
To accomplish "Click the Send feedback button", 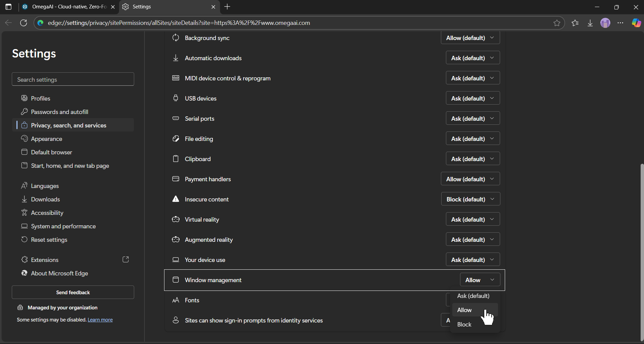I will pos(73,292).
